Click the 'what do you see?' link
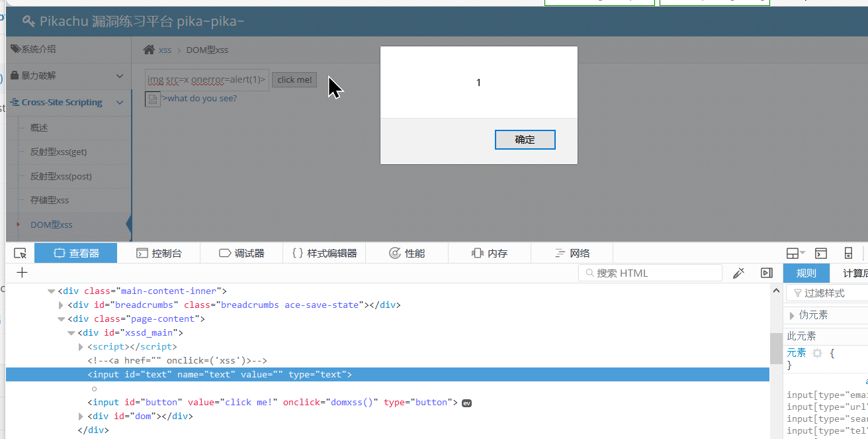 (x=202, y=98)
